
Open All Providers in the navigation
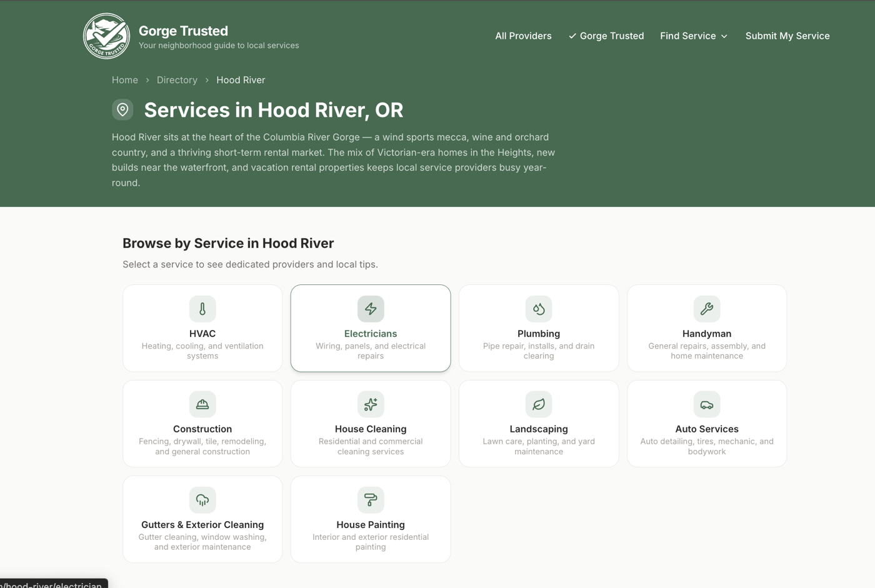tap(523, 36)
